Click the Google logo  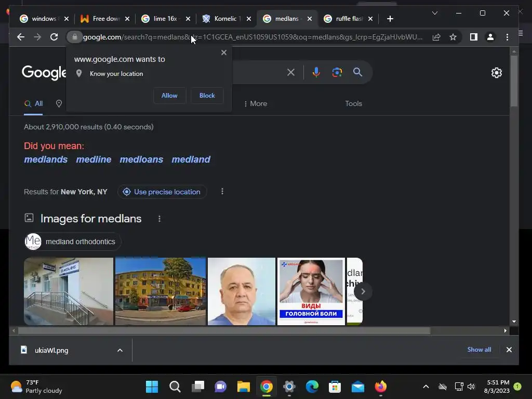44,72
